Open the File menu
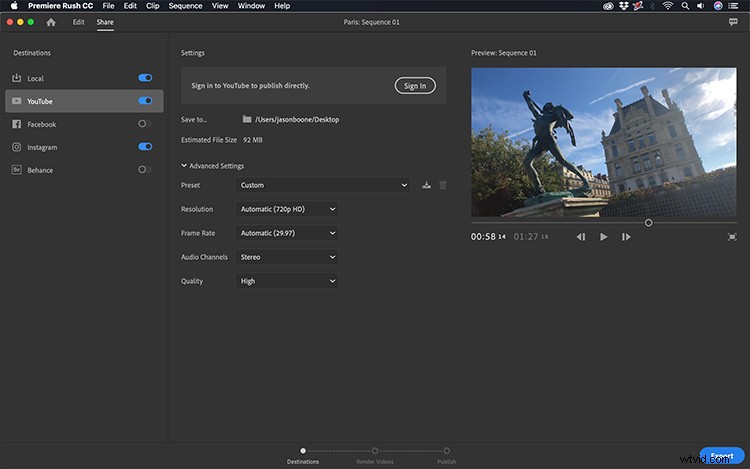Screen dimensions: 750x469 (x=108, y=6)
